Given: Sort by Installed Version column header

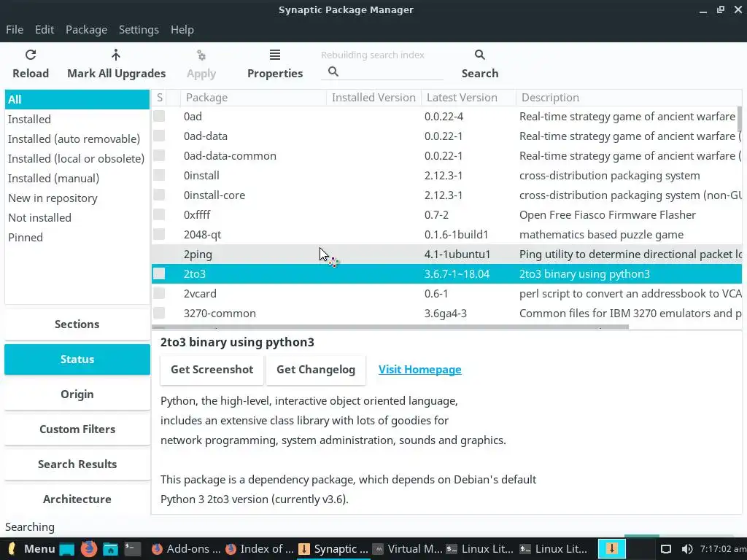Looking at the screenshot, I should pos(374,98).
